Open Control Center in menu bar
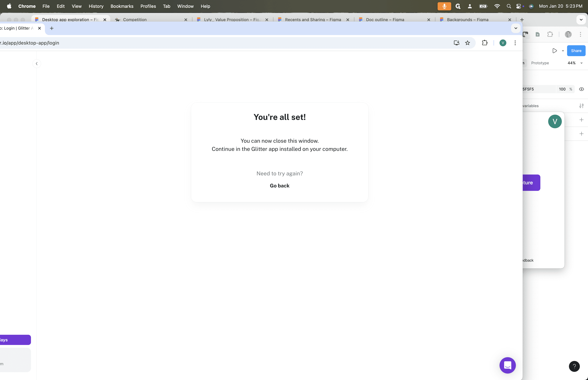Image resolution: width=588 pixels, height=380 pixels. click(519, 6)
